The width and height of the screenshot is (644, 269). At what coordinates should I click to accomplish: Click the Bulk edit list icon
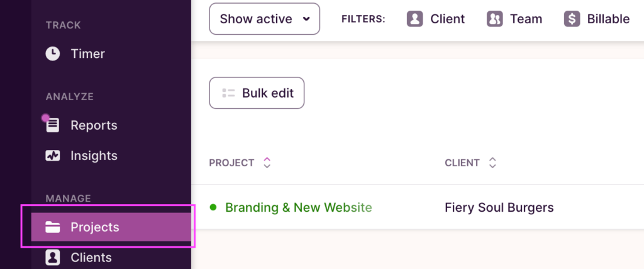click(228, 93)
